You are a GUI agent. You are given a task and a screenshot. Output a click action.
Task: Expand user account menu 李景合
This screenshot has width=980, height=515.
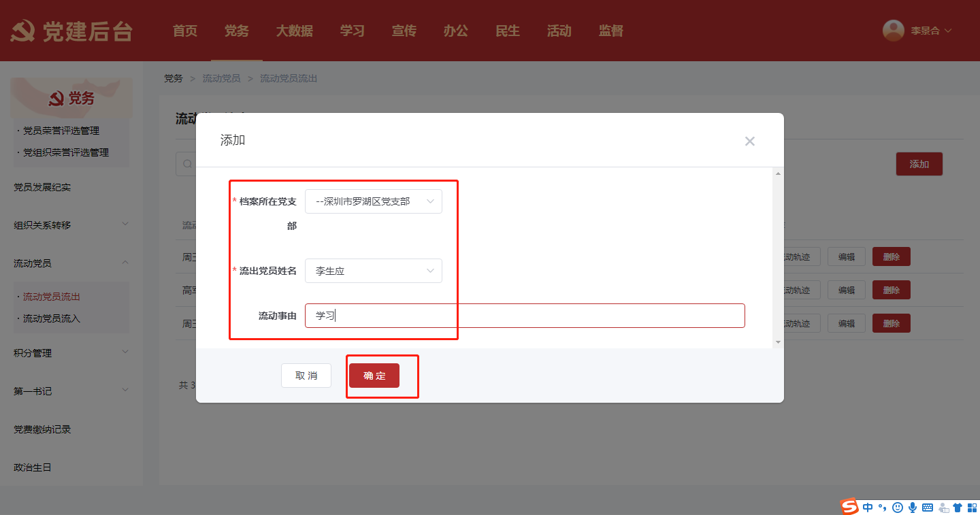(x=930, y=31)
